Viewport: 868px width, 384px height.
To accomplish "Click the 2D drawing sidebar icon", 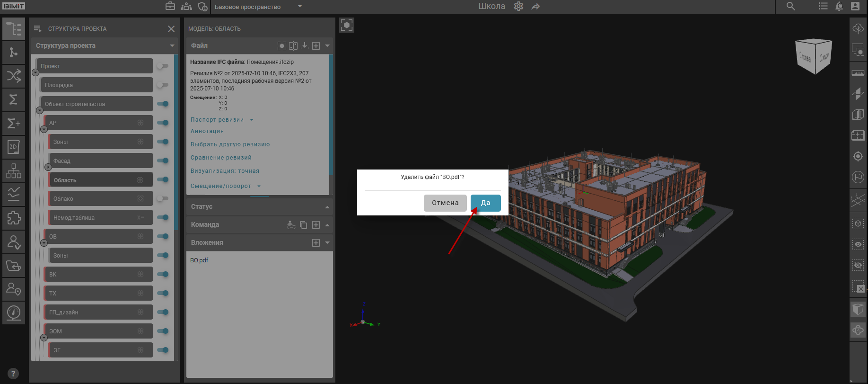I will (x=14, y=147).
